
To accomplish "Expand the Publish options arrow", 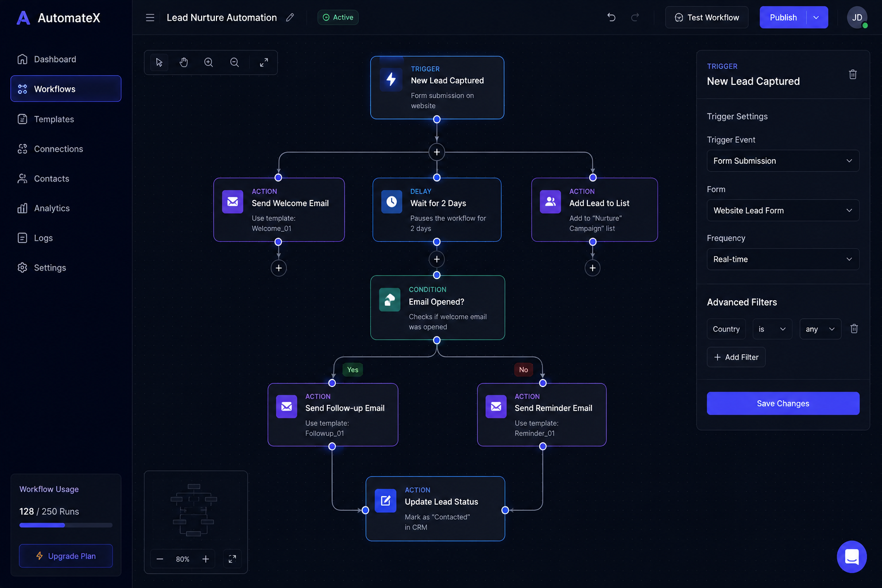I will point(817,17).
